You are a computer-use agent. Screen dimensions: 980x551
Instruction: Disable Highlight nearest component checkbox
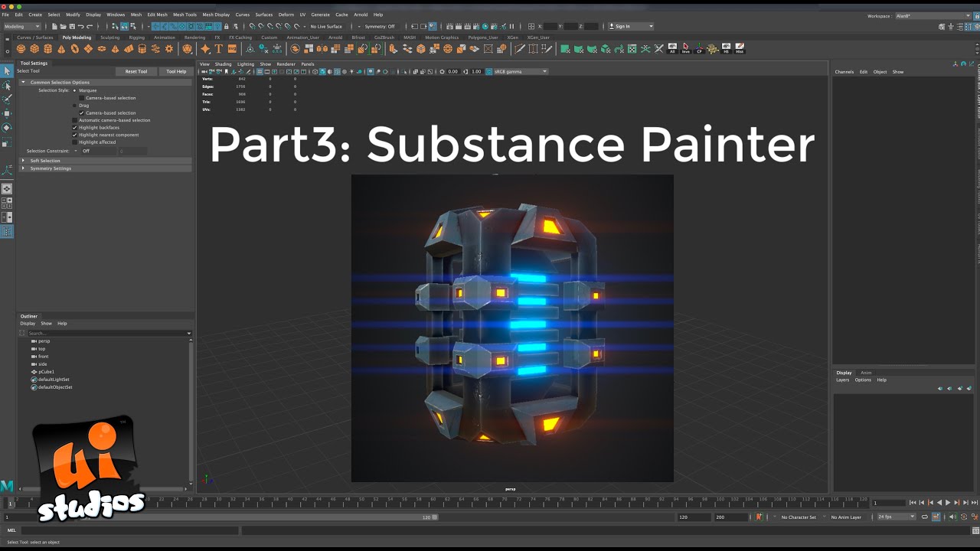point(74,135)
